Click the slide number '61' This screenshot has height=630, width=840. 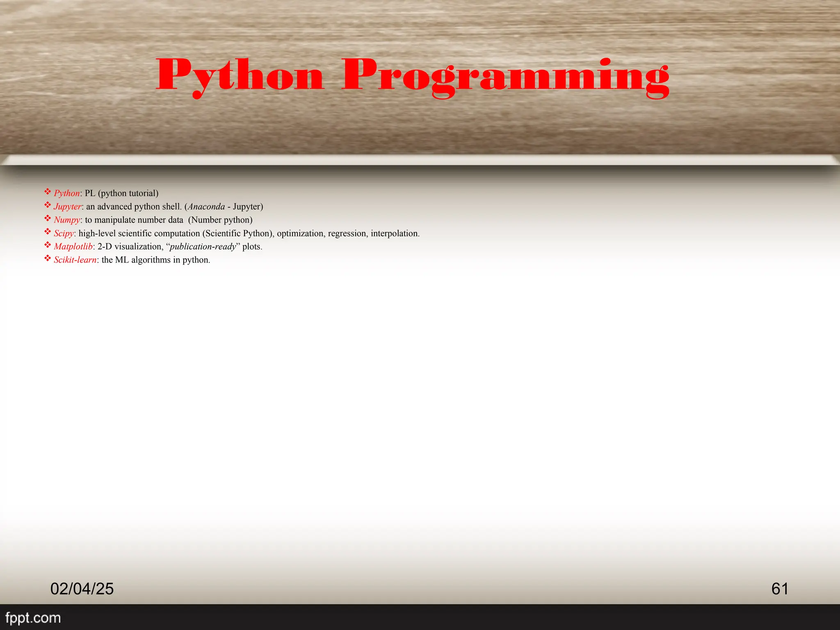pos(780,589)
